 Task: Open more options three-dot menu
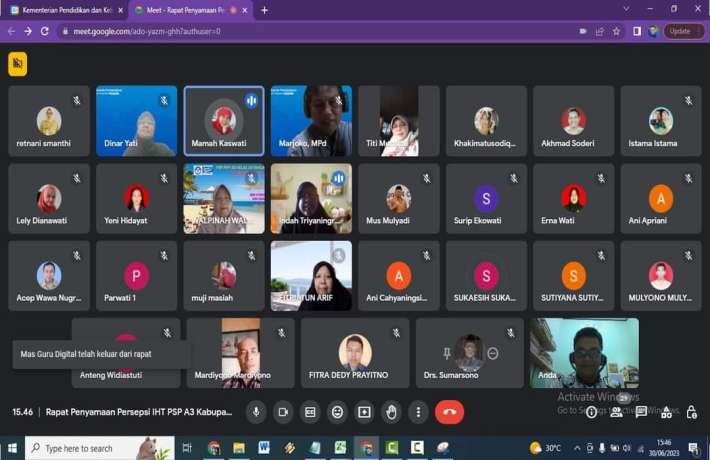pyautogui.click(x=418, y=412)
